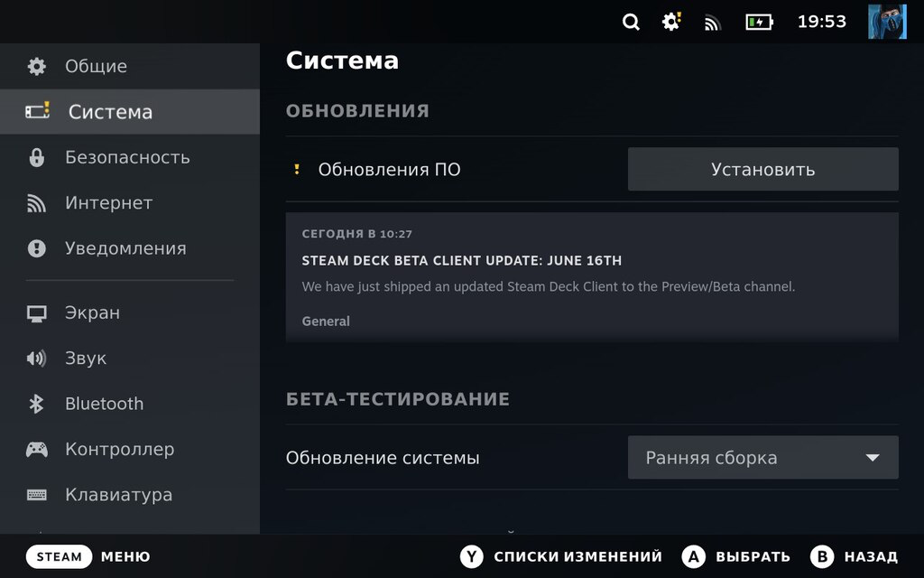Click the keyboard icon in sidebar
Image resolution: width=924 pixels, height=578 pixels.
click(36, 495)
